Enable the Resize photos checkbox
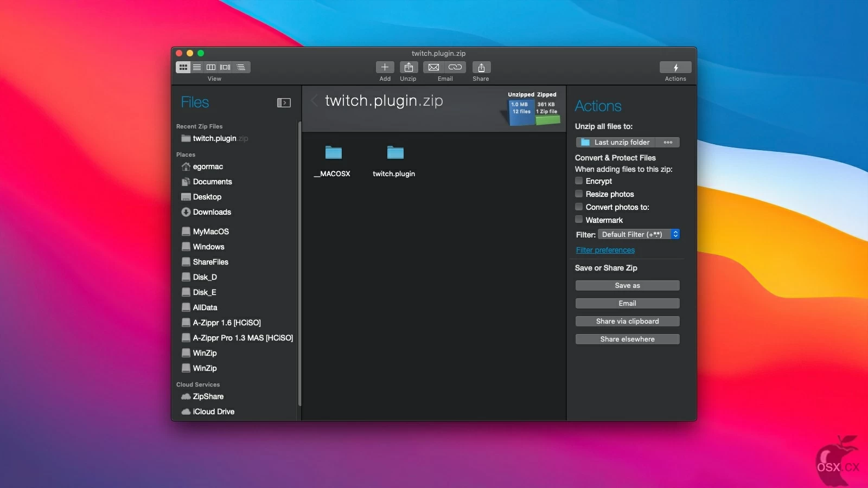 point(579,194)
